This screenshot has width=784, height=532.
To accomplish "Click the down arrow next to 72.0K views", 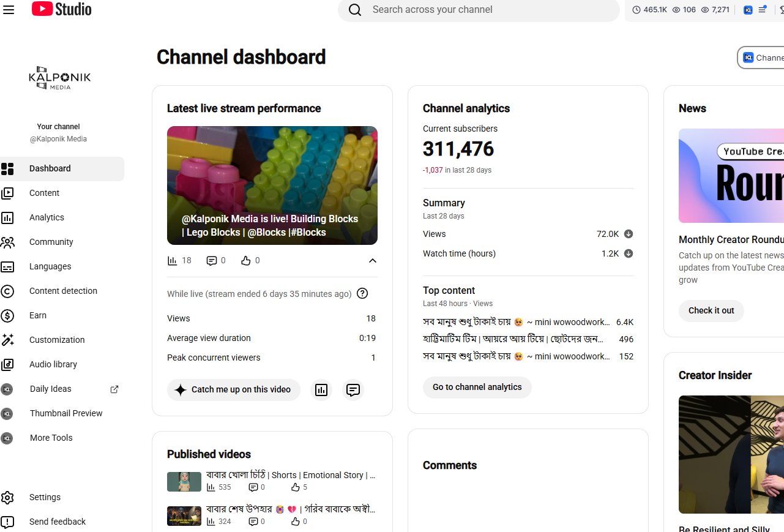I will 629,234.
